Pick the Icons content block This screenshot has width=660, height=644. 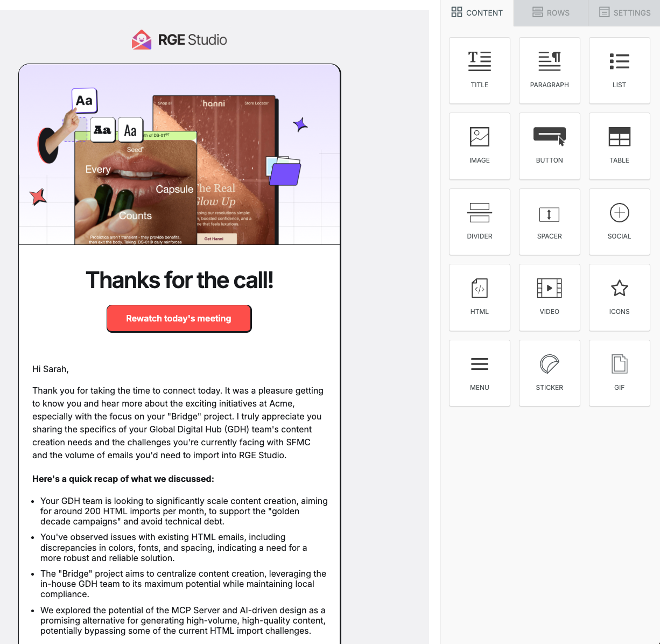pyautogui.click(x=619, y=297)
